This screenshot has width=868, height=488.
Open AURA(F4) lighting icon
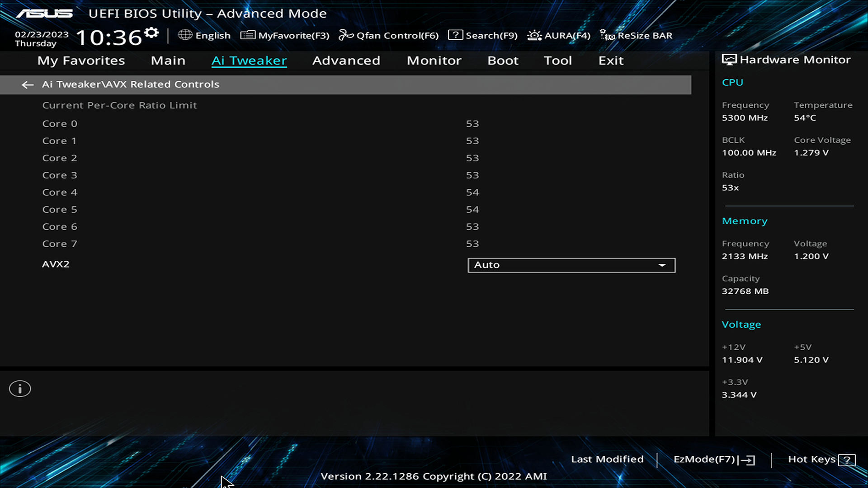(x=534, y=35)
